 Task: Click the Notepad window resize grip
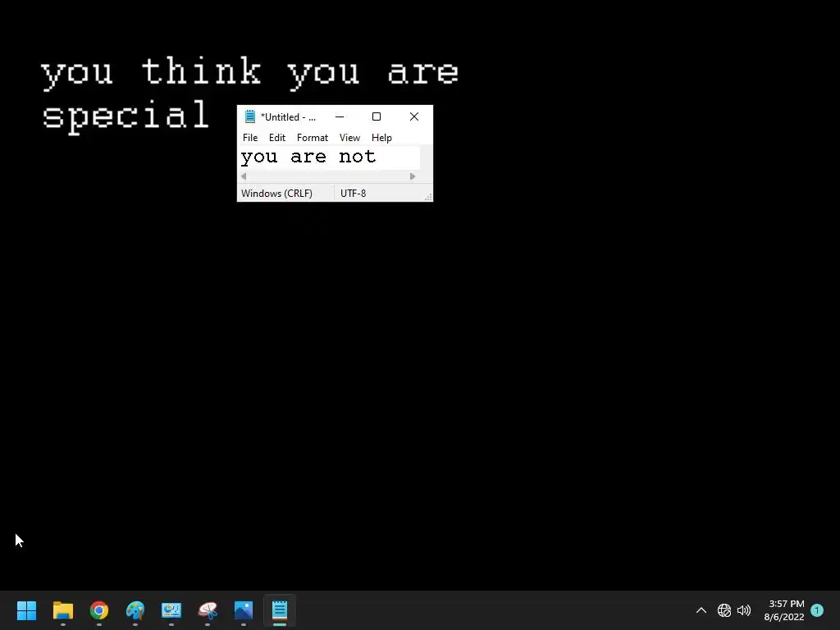pyautogui.click(x=428, y=197)
